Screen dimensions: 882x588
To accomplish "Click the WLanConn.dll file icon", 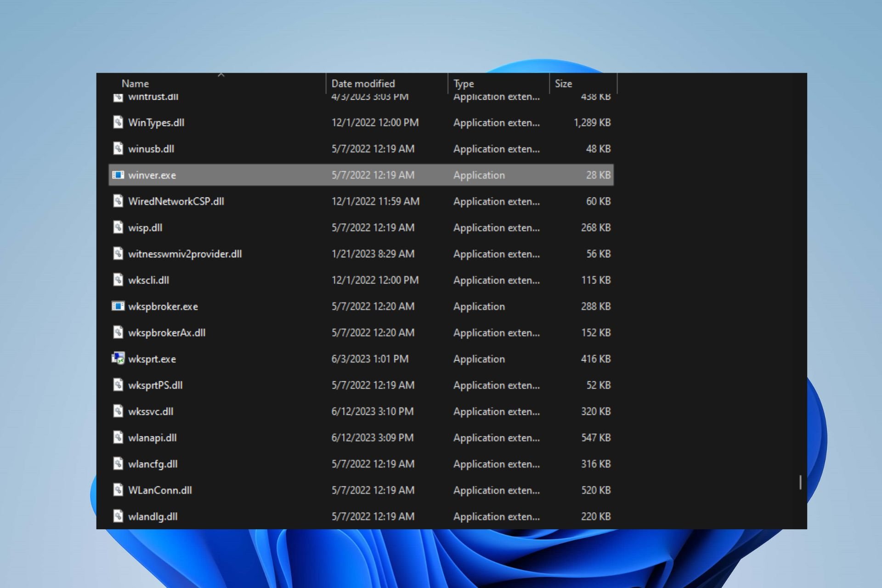I will click(118, 490).
